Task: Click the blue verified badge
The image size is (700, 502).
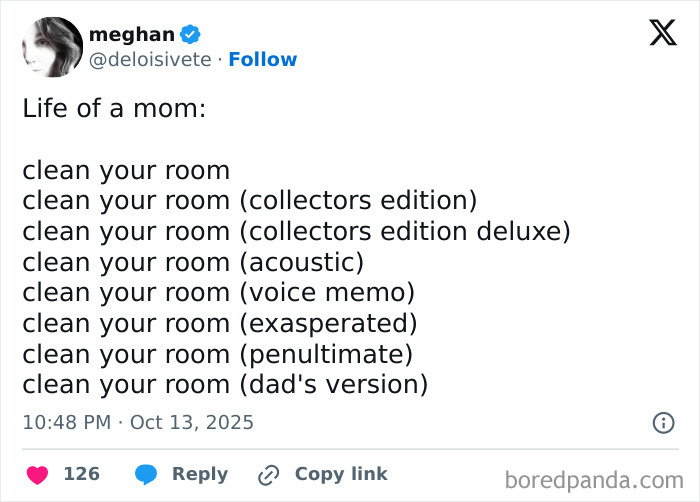Action: tap(194, 35)
